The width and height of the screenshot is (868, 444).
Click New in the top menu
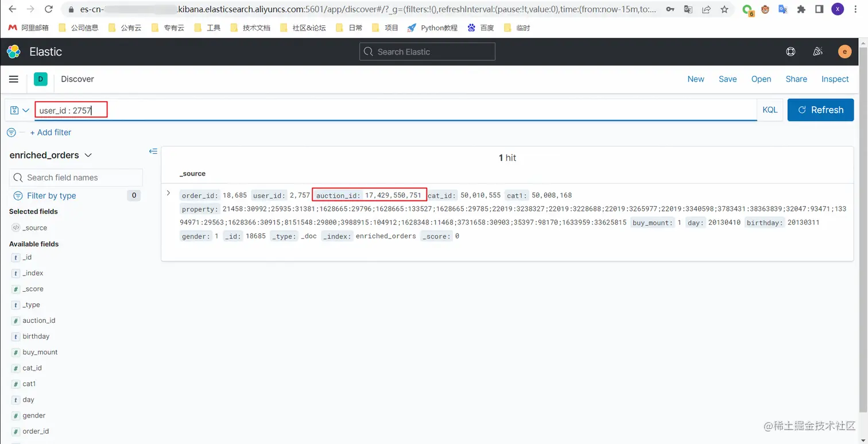(x=696, y=79)
